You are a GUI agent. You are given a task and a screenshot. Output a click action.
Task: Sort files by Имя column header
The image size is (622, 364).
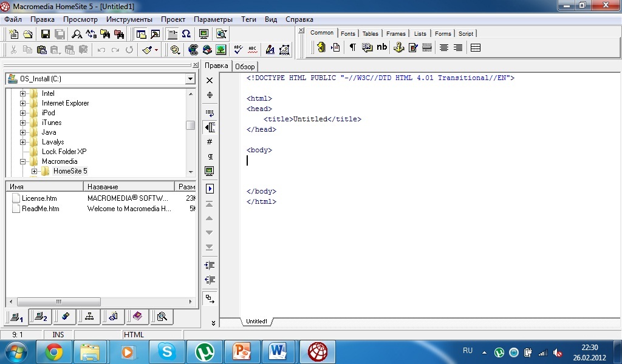45,187
